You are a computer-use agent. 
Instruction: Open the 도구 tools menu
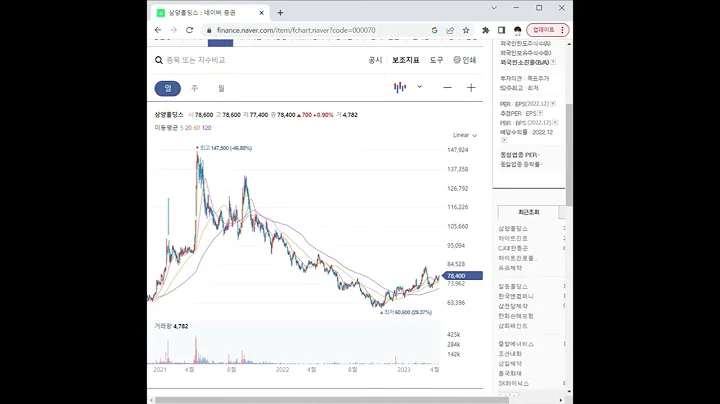[x=436, y=60]
